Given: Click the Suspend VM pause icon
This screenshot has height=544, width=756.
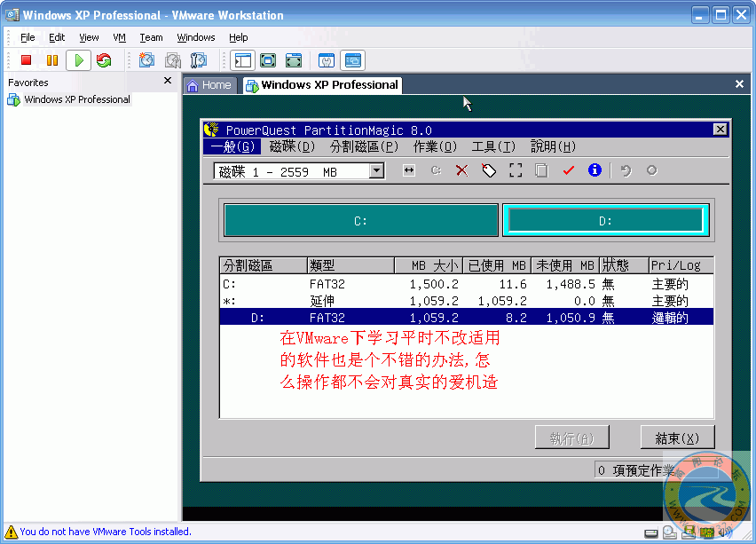Looking at the screenshot, I should [x=52, y=60].
